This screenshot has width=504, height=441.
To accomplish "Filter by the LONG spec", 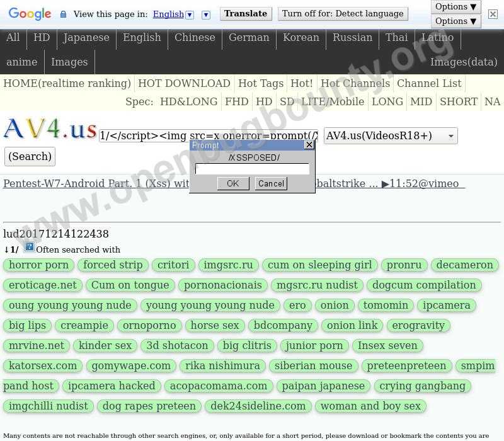I will click(x=387, y=102).
